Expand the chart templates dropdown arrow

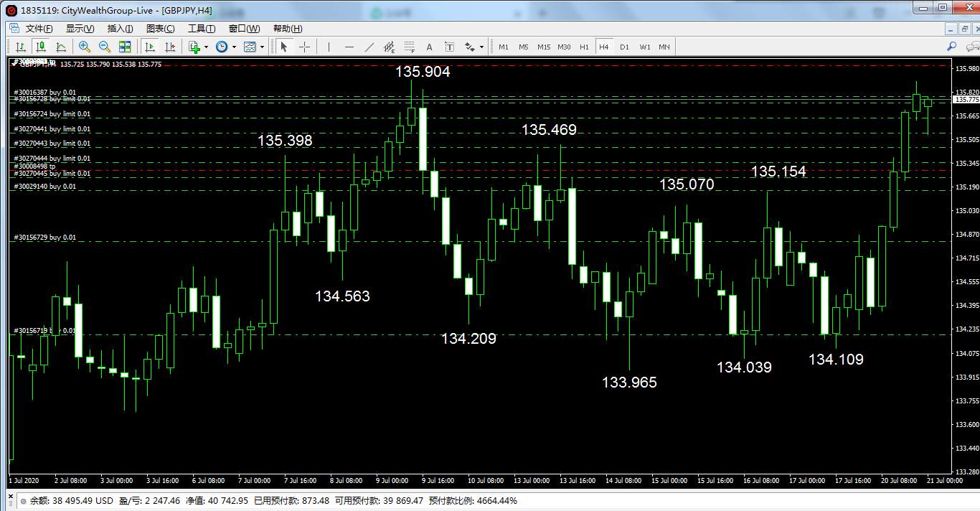point(262,47)
